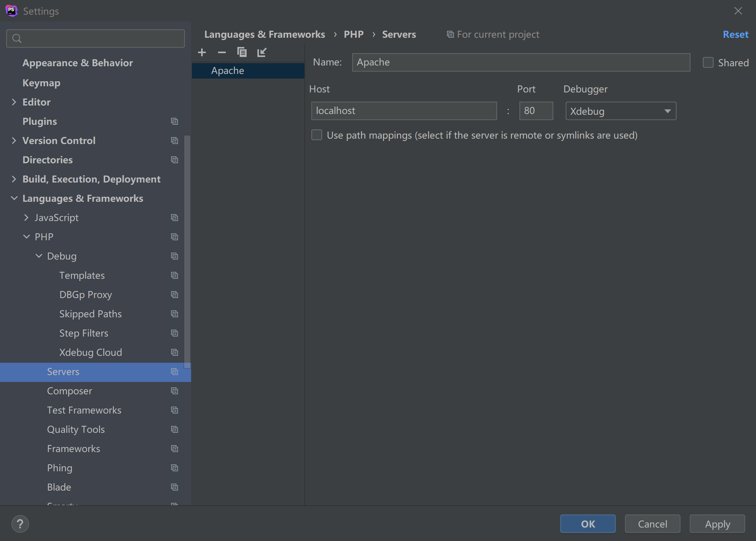Click the Reset link

tap(735, 34)
